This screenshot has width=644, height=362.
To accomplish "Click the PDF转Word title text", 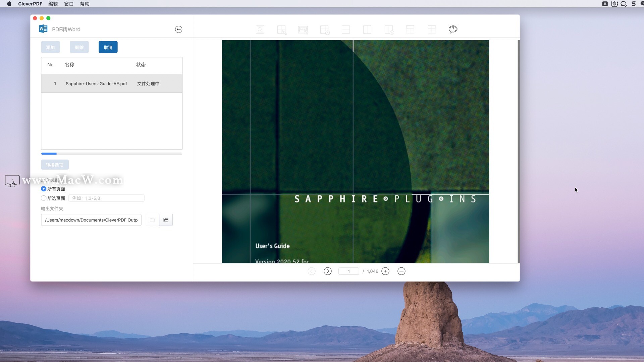I will 66,29.
